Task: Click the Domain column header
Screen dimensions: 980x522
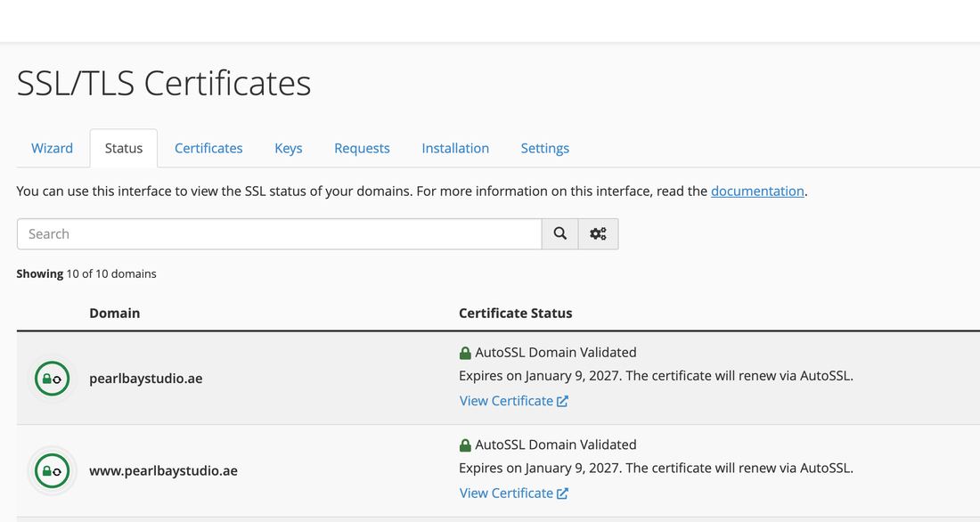Action: click(114, 314)
